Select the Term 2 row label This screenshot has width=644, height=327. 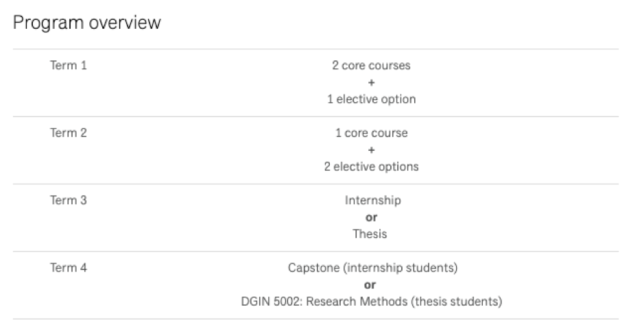69,133
